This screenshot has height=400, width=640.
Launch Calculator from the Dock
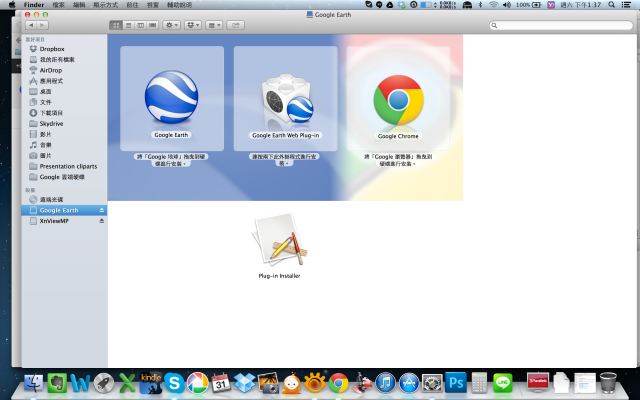(x=479, y=383)
